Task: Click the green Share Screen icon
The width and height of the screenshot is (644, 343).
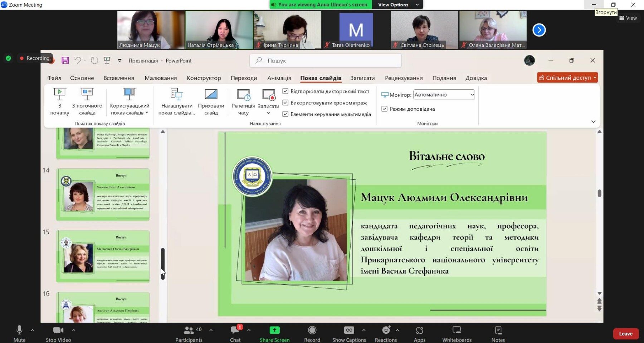Action: 274,330
